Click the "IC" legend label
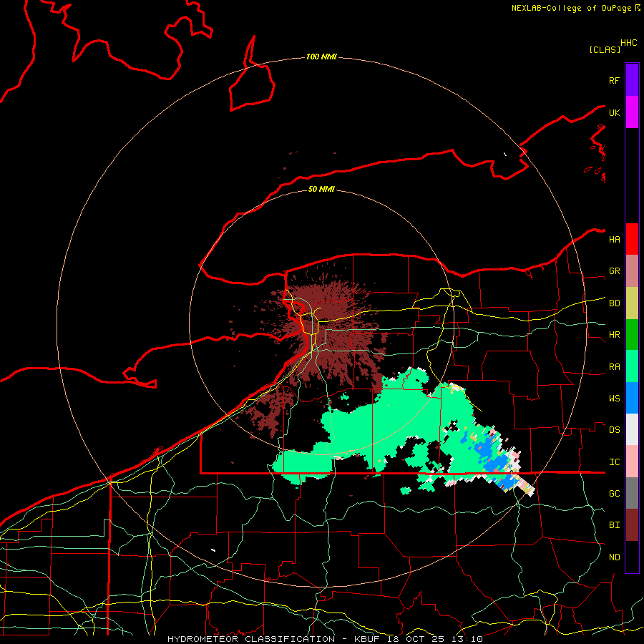This screenshot has height=644, width=644. point(614,462)
